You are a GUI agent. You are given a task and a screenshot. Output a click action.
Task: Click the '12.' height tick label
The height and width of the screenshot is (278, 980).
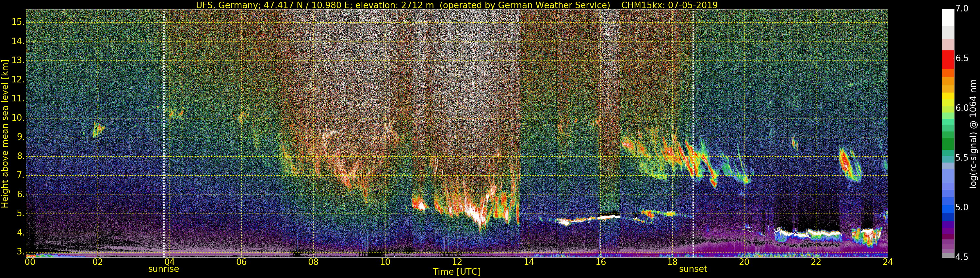click(x=18, y=79)
